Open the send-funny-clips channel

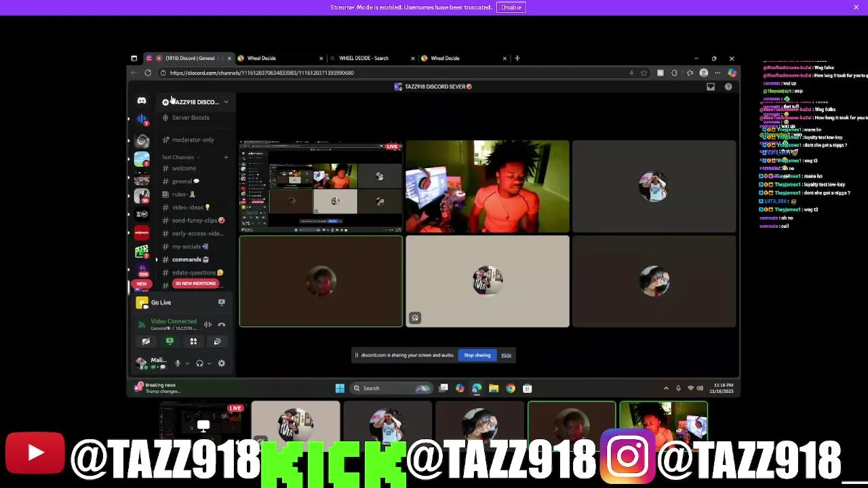click(x=194, y=220)
